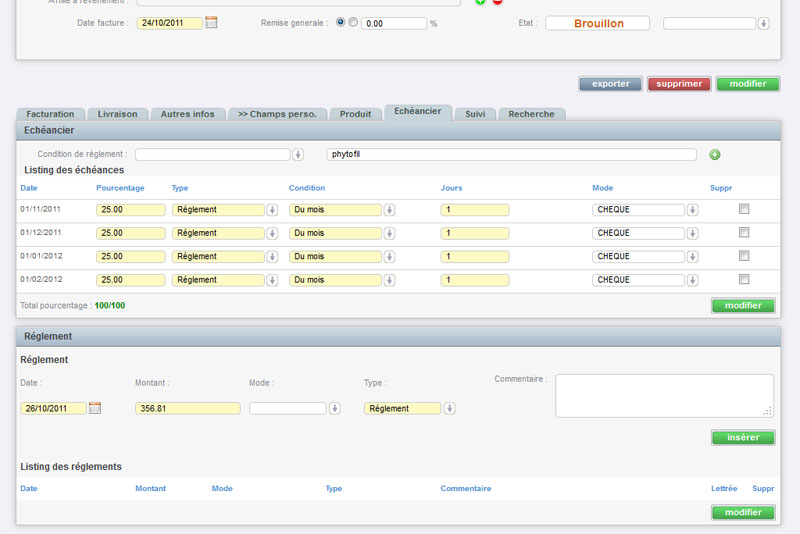Click modifier button in Echéancier listing
This screenshot has height=534, width=800.
(743, 306)
